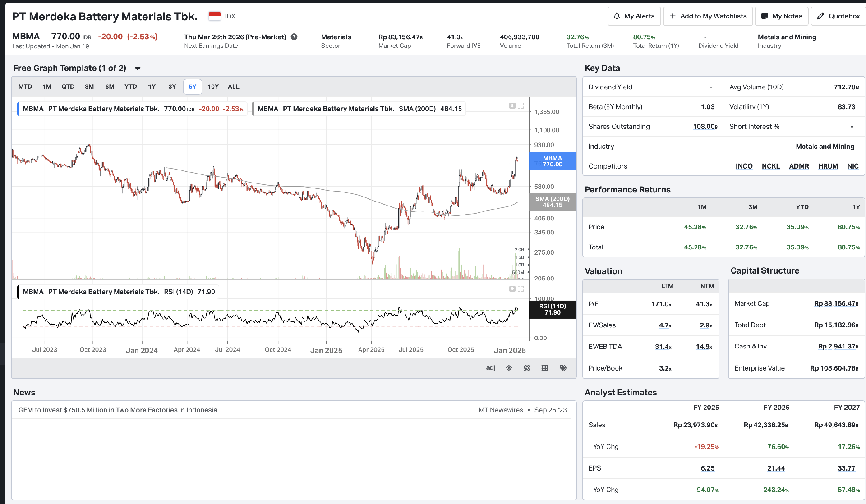Open My Alerts with bell icon

[x=634, y=16]
